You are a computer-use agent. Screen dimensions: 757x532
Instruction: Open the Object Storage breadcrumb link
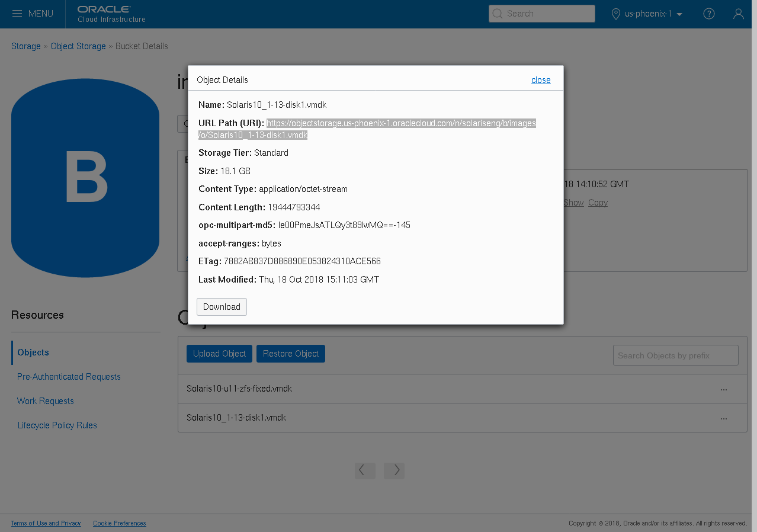click(x=78, y=46)
